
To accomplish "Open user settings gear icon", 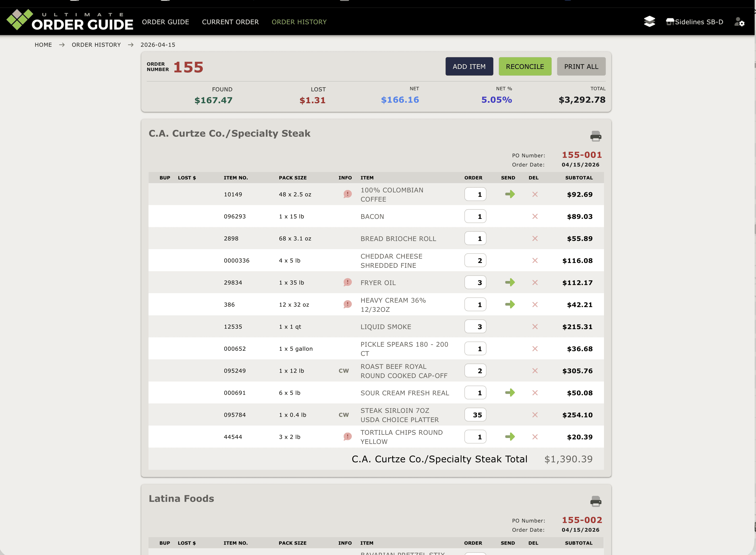I will [739, 22].
